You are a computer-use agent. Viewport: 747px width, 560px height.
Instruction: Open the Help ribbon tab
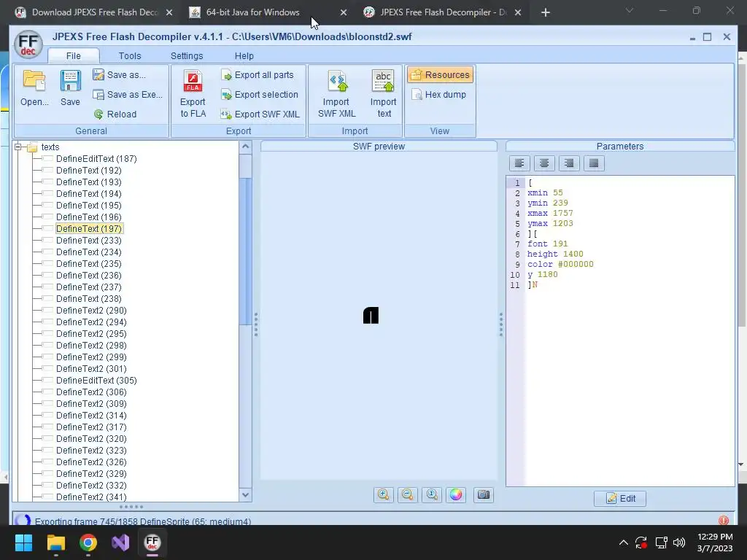point(244,55)
